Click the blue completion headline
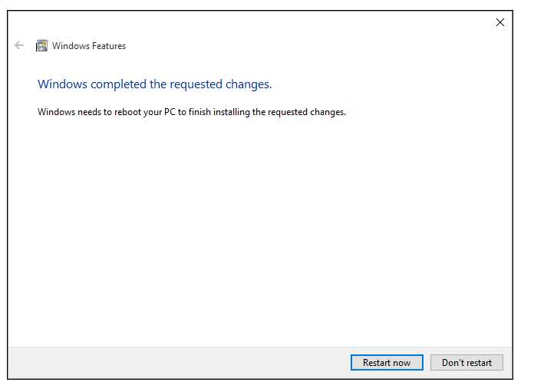534x392 pixels. [155, 84]
